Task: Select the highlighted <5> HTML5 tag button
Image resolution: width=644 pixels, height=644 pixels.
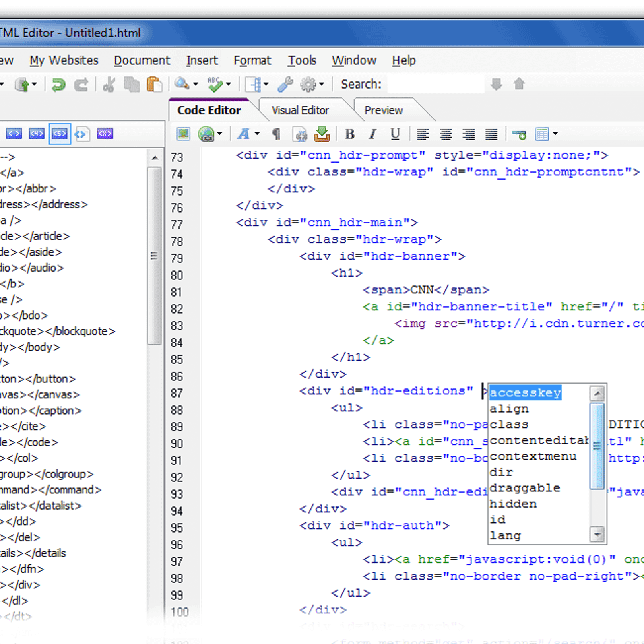Action: point(60,134)
